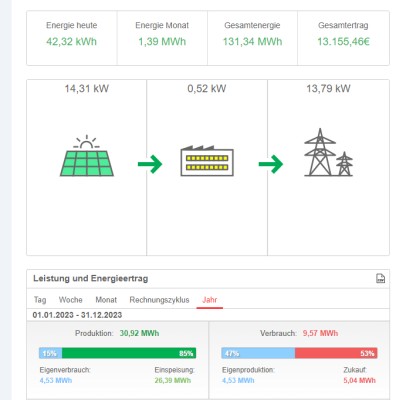Image resolution: width=396 pixels, height=400 pixels.
Task: Click the Gesamtertrag value 13.155,46€
Action: pos(343,42)
